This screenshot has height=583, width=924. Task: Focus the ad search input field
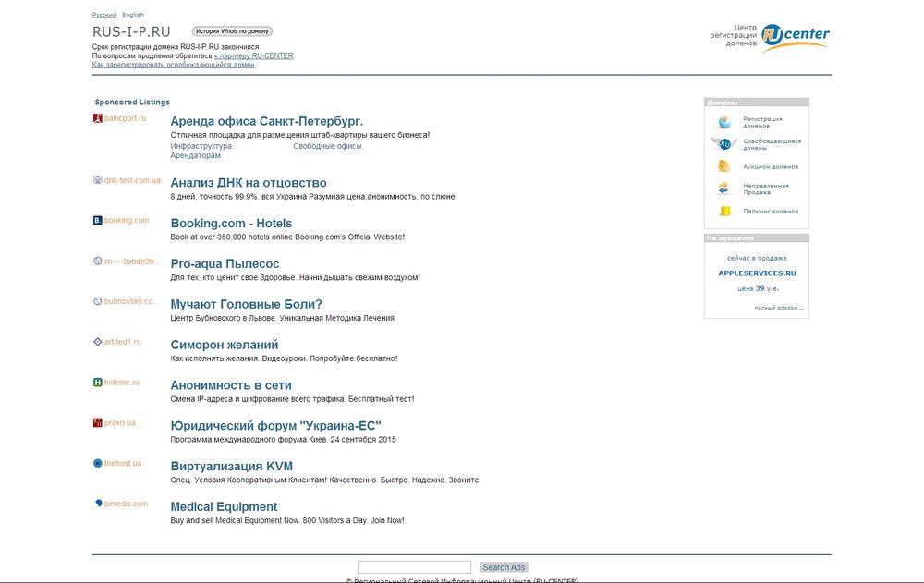[x=414, y=567]
